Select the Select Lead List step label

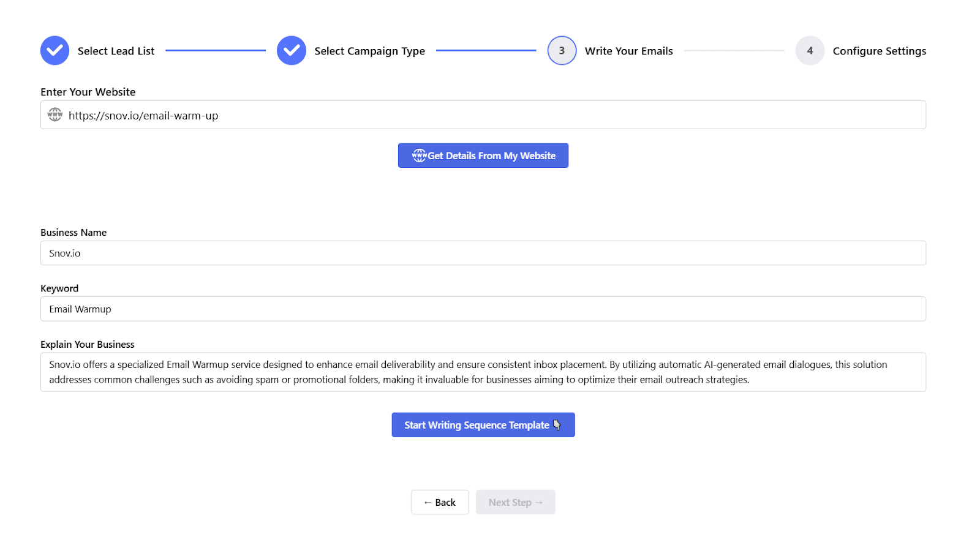pyautogui.click(x=116, y=51)
